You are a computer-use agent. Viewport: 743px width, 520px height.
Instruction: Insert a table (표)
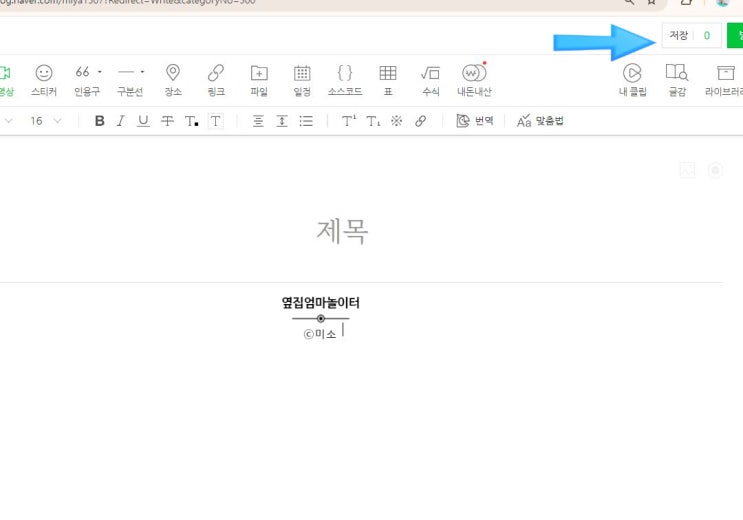pyautogui.click(x=388, y=80)
